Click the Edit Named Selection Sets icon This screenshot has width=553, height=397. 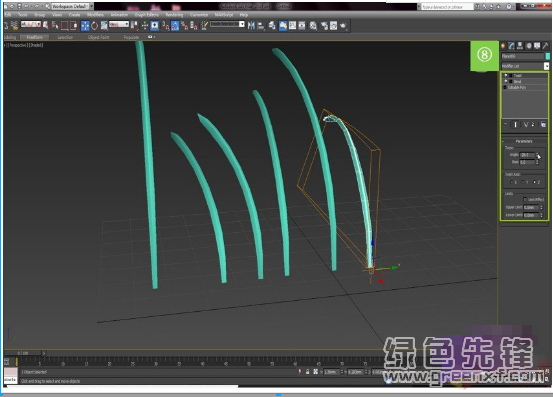tap(204, 25)
